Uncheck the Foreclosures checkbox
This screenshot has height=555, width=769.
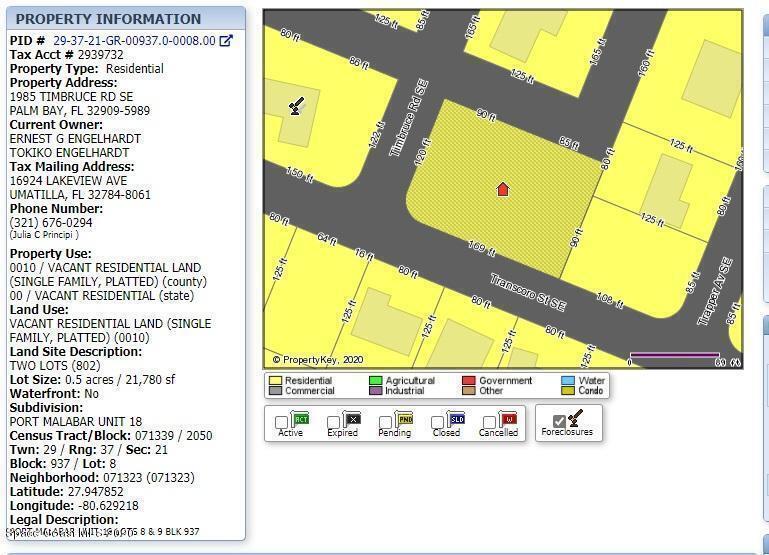pos(559,422)
